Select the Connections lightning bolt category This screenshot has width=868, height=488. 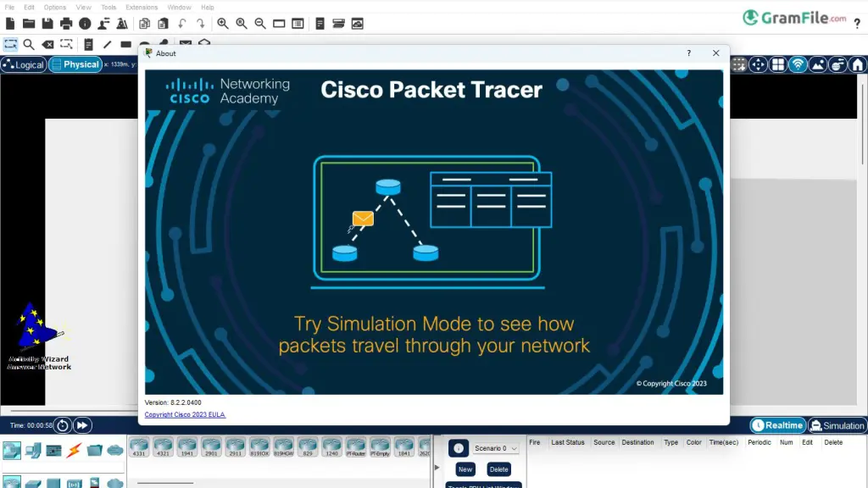tap(74, 450)
